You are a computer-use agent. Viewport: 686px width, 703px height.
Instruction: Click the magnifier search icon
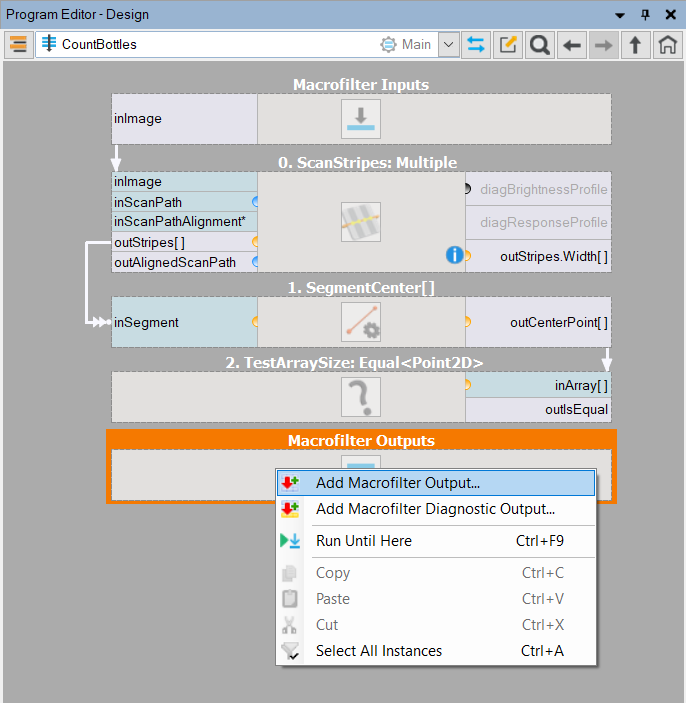coord(540,45)
